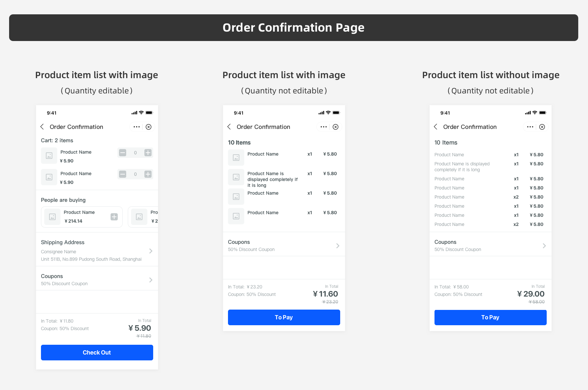Viewport: 588px width, 390px height.
Task: Add the ¥214.14 product under People are buying
Action: (114, 217)
